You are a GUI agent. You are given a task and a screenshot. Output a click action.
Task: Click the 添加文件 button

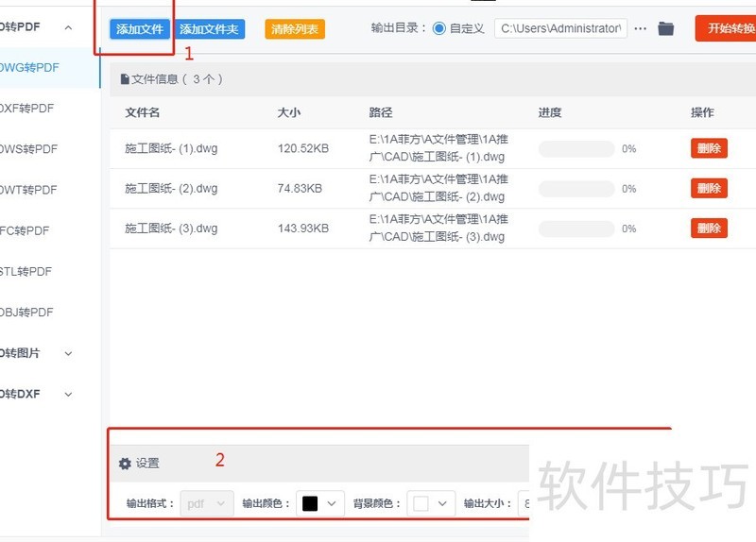139,29
